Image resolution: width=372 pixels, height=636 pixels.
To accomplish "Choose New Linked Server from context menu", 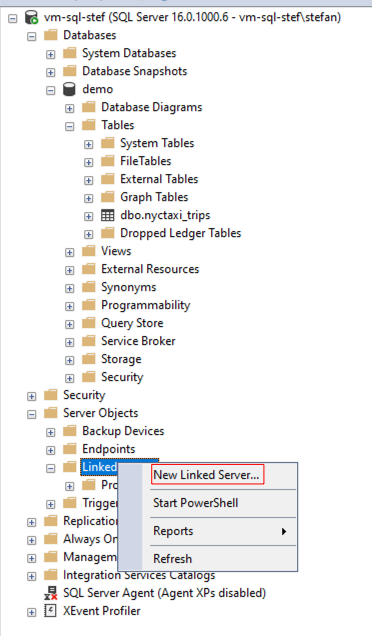I will pyautogui.click(x=206, y=475).
